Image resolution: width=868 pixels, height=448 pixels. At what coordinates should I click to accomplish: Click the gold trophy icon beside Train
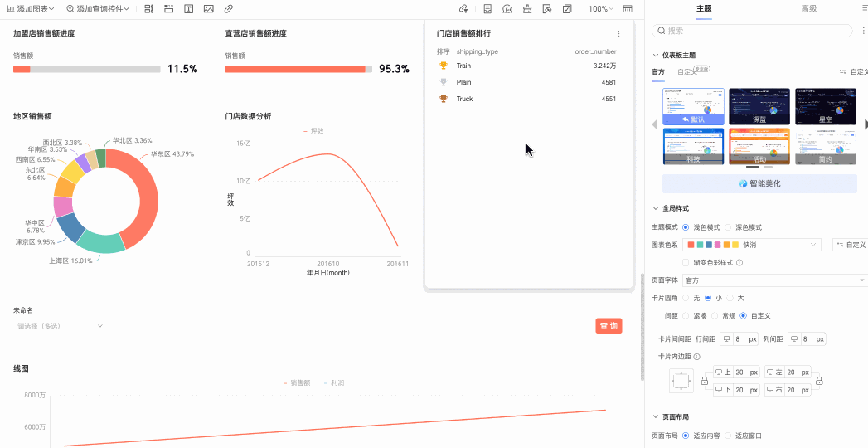click(x=444, y=66)
